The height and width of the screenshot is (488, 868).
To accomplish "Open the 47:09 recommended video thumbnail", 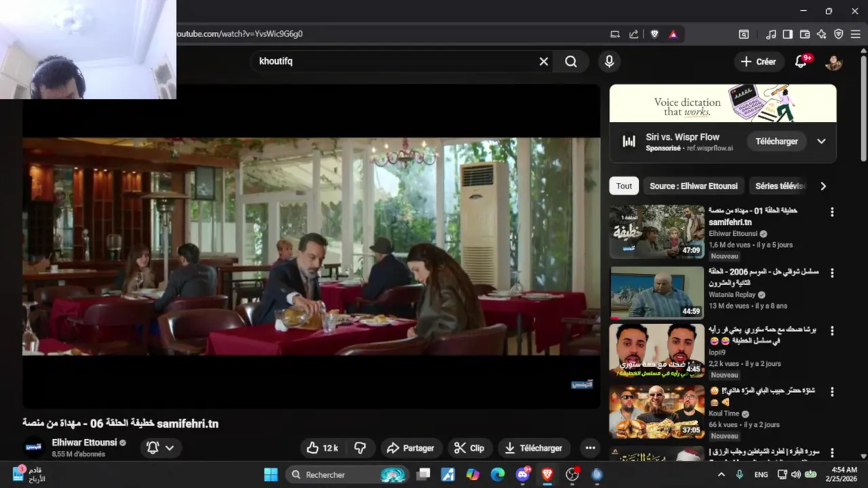I will 656,232.
